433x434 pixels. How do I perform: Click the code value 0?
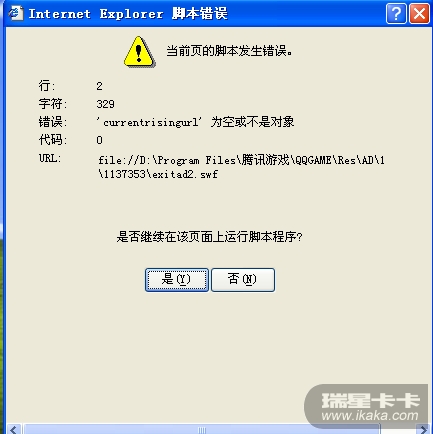[99, 140]
